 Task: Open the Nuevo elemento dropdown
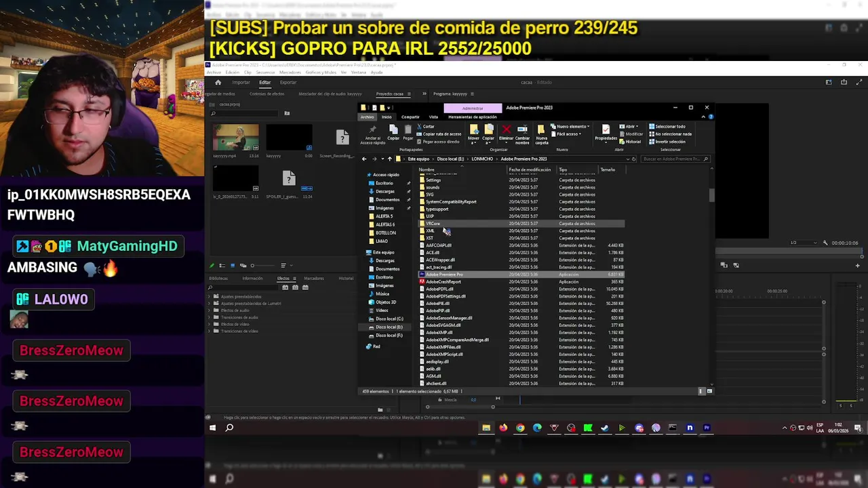pos(570,127)
